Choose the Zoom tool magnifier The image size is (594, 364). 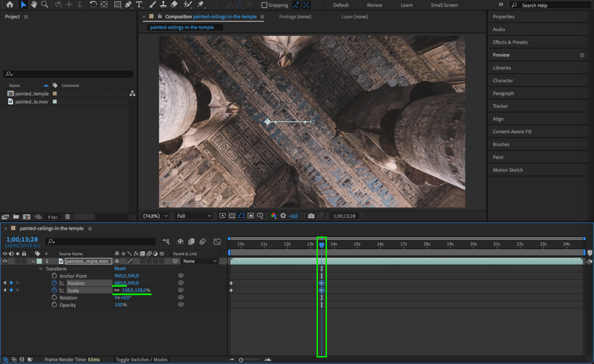pyautogui.click(x=45, y=4)
